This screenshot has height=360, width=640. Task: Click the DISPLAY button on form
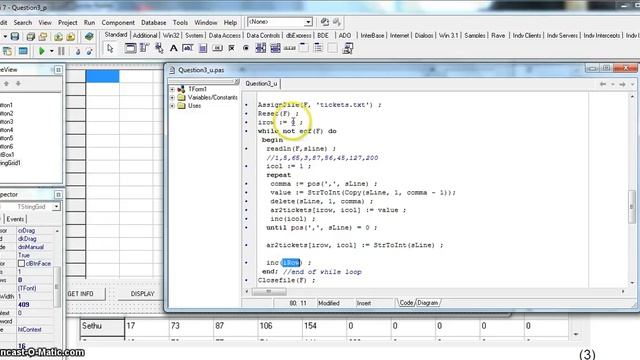click(x=142, y=294)
